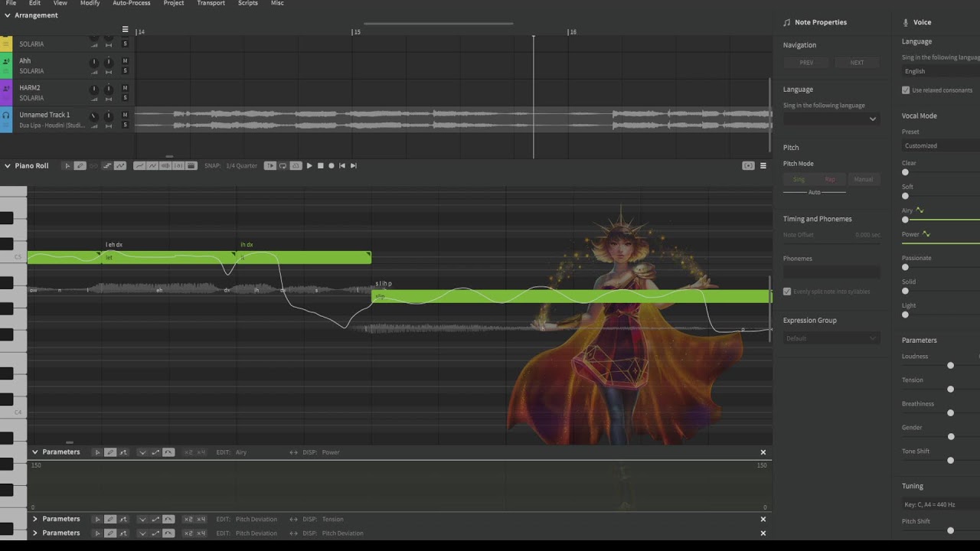
Task: Select the pencil draw tool in Piano Roll toolbar
Action: 80,165
